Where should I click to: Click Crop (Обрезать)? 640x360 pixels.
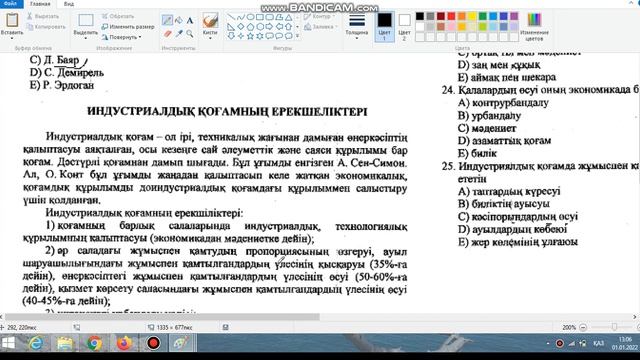coord(118,16)
